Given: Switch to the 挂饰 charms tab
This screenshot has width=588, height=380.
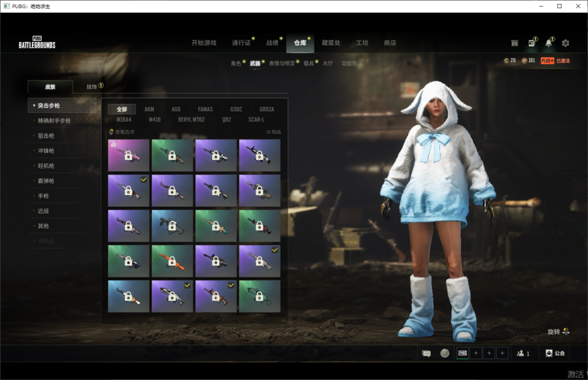Looking at the screenshot, I should coord(92,87).
